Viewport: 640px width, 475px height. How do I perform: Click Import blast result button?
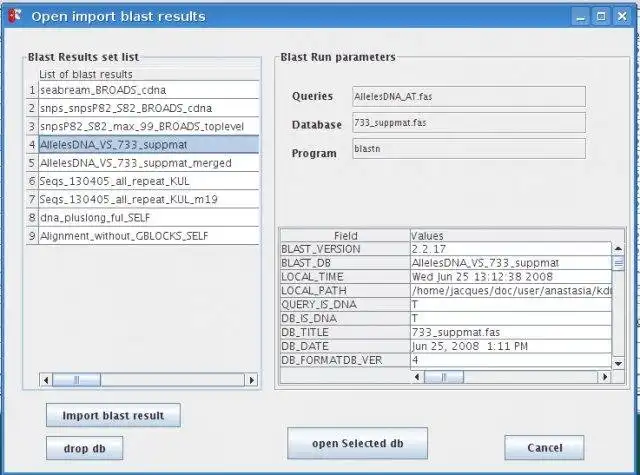coord(113,415)
